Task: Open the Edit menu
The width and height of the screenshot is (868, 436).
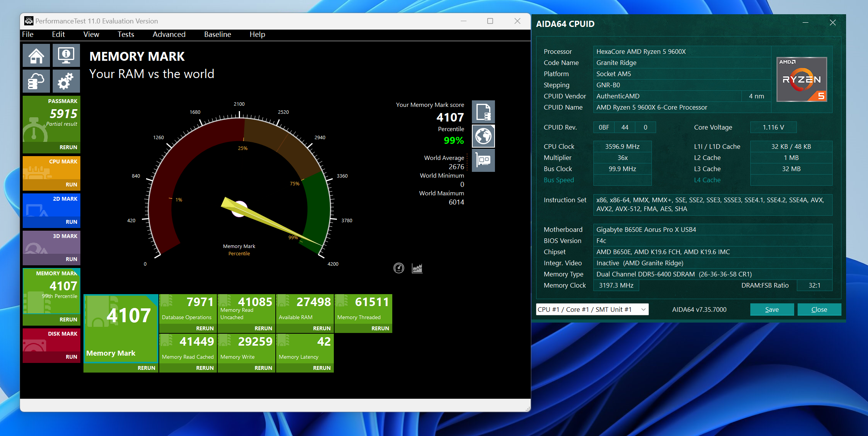Action: 58,34
